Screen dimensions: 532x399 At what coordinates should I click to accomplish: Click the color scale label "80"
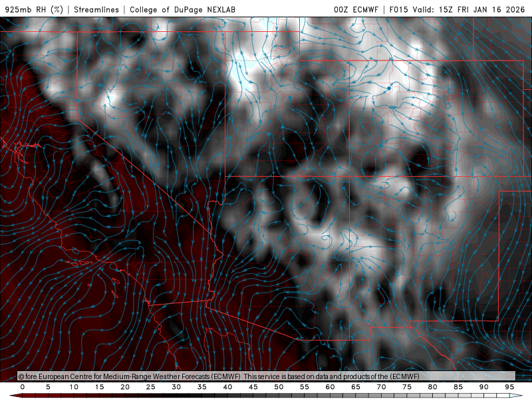[433, 387]
